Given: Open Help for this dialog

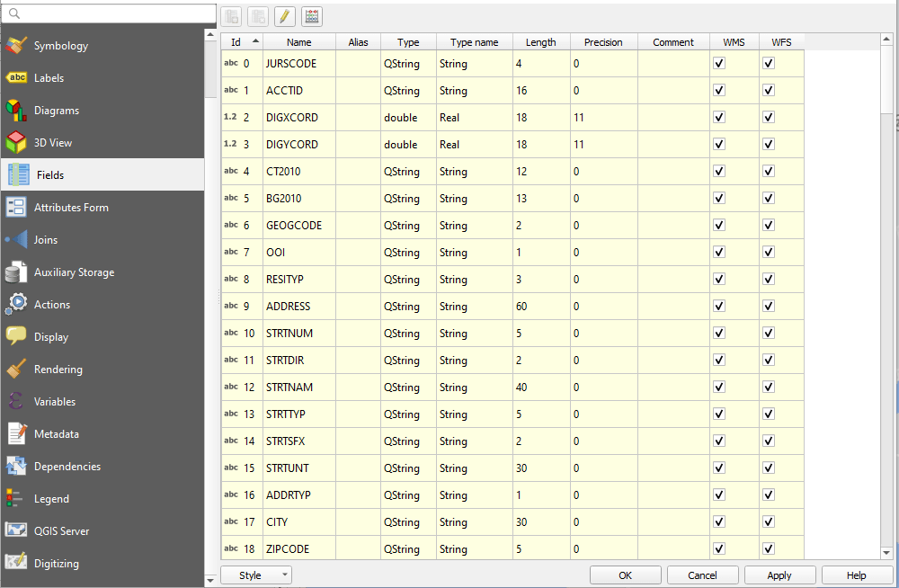Looking at the screenshot, I should 857,575.
